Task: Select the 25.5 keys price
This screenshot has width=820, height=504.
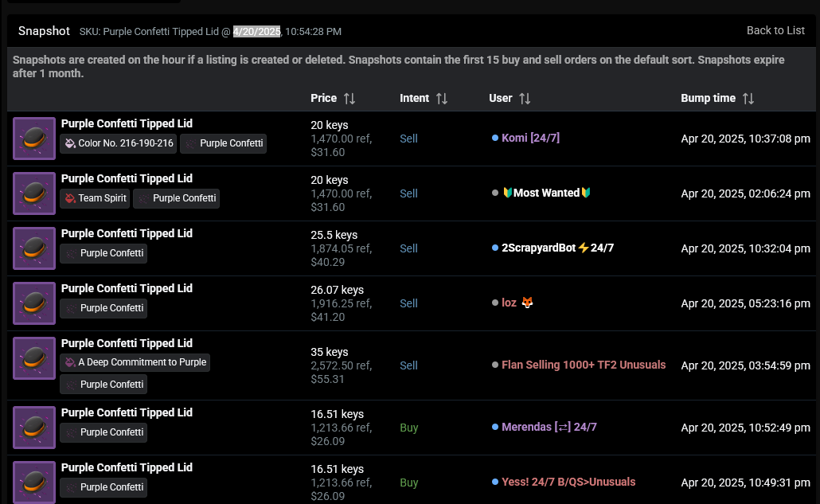Action: coord(334,235)
